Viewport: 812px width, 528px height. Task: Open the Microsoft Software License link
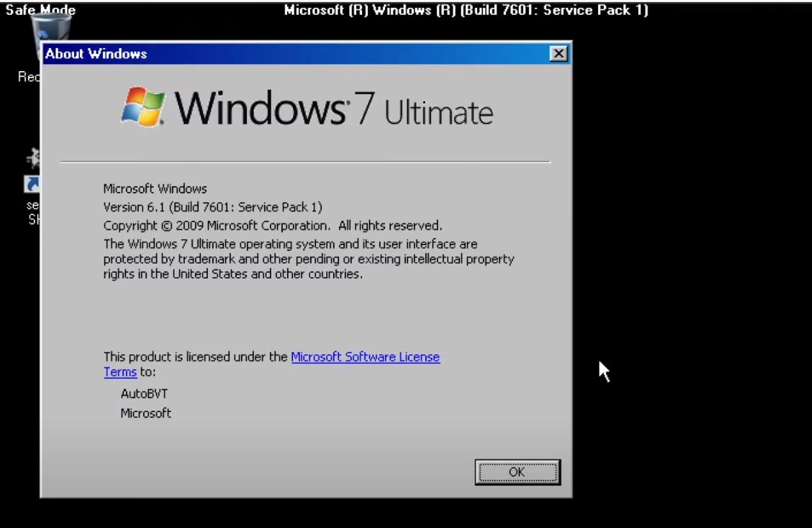pos(365,357)
